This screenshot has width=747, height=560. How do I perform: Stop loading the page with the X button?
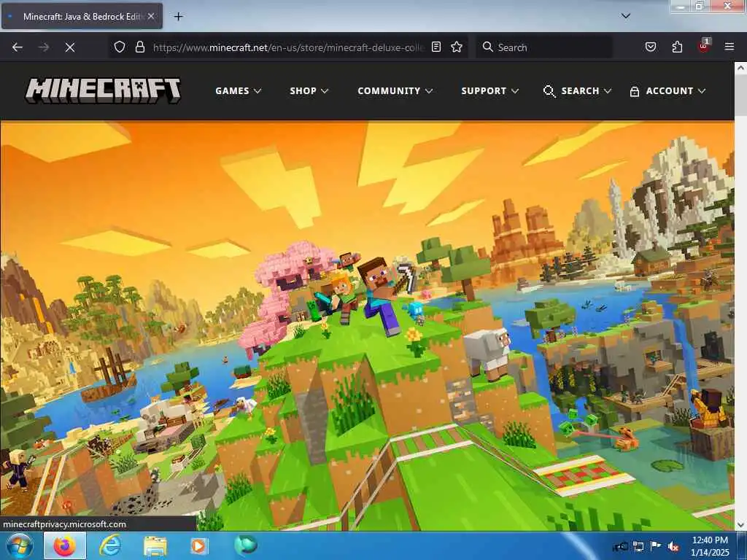(69, 47)
